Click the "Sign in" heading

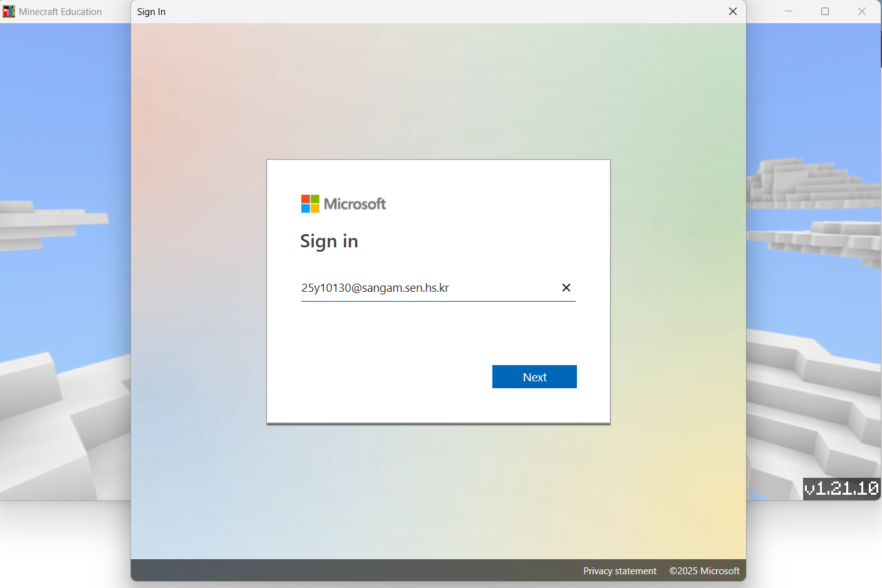tap(329, 242)
